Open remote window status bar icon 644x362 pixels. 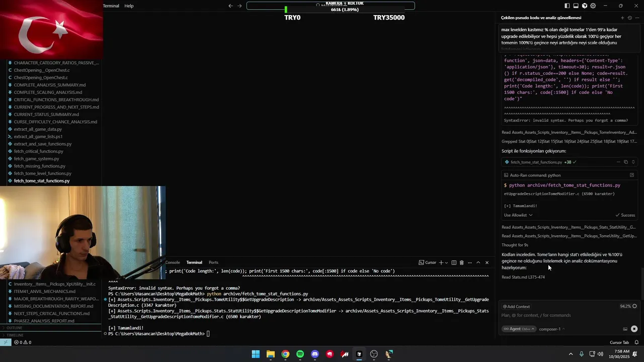click(x=5, y=342)
